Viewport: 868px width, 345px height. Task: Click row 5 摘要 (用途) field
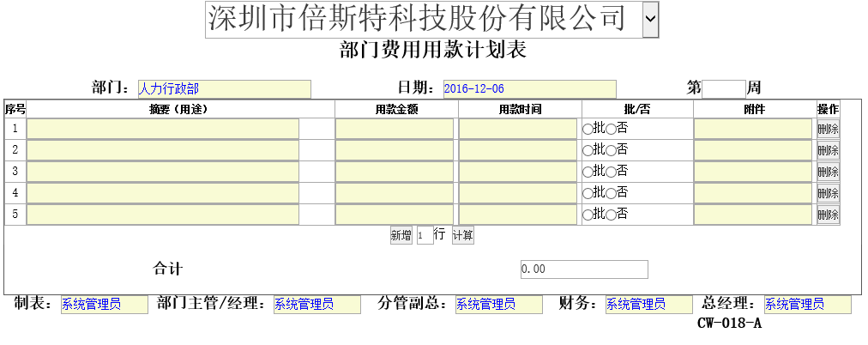point(163,215)
